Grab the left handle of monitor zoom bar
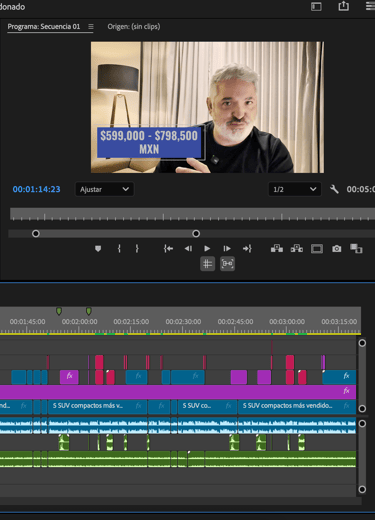 click(36, 234)
